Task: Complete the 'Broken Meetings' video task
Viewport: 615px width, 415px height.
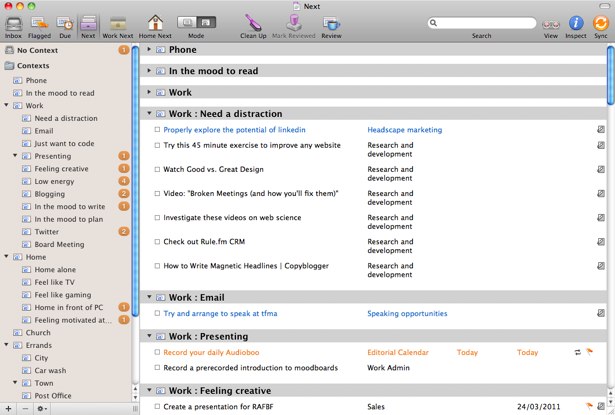Action: pos(157,193)
